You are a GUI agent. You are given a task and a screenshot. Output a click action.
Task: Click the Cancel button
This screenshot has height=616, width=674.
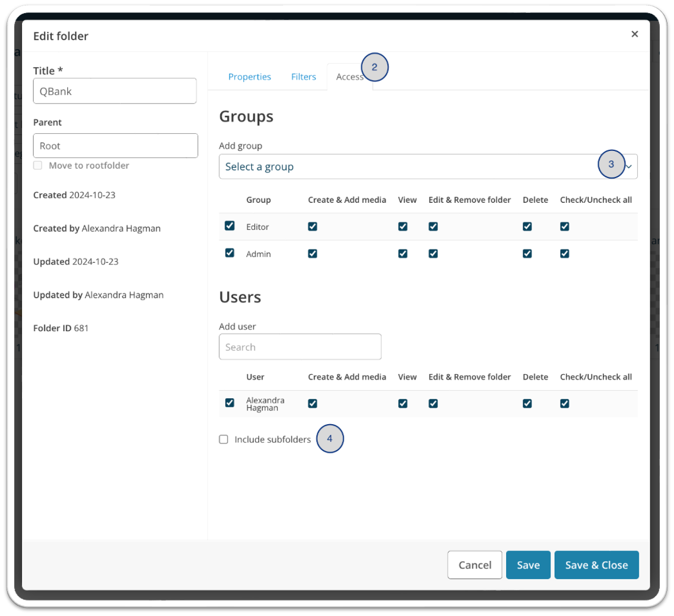[x=475, y=565]
